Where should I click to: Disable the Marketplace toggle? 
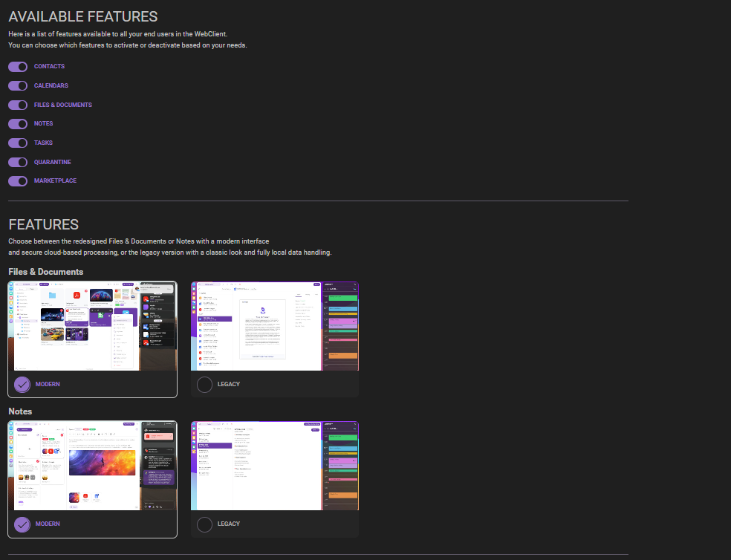click(x=18, y=181)
